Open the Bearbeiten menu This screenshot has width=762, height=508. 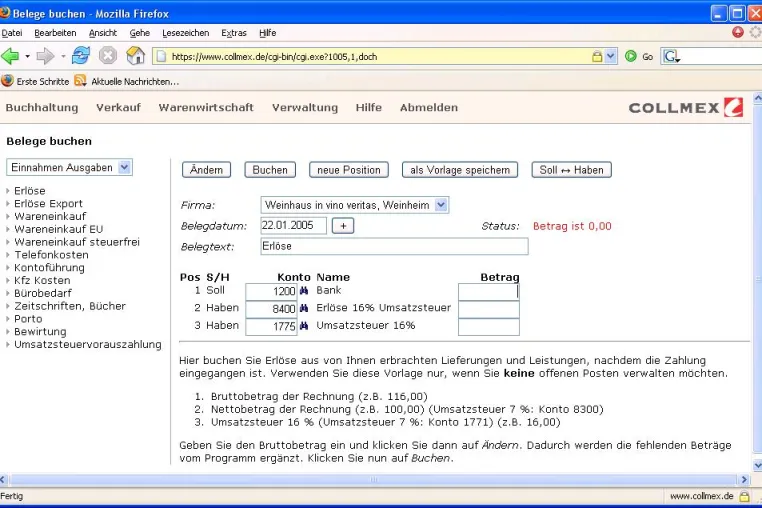click(55, 33)
